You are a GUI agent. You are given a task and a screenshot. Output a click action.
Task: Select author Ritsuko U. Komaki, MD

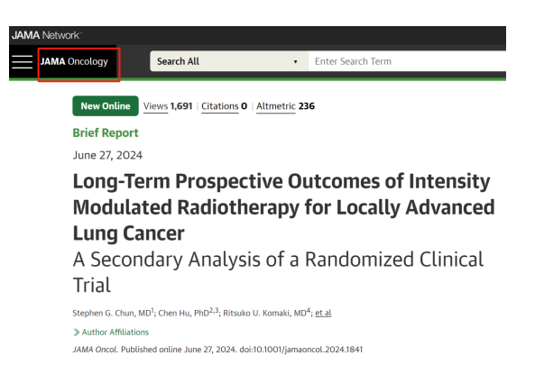[x=264, y=313]
